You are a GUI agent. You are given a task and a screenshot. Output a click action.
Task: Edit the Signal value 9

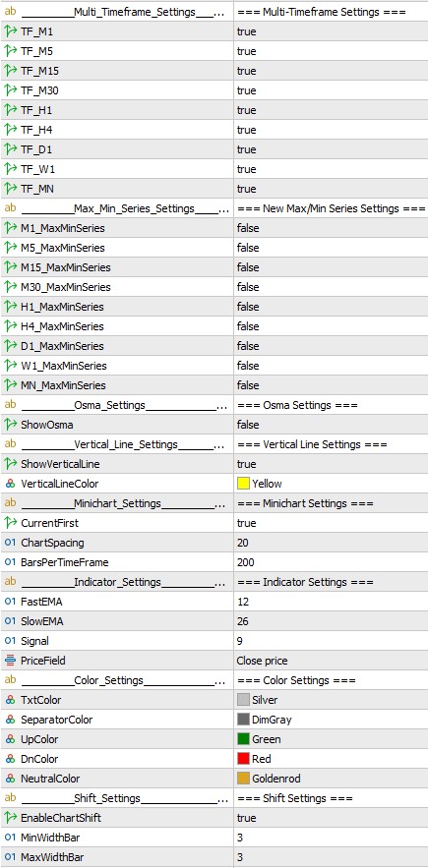click(x=331, y=641)
